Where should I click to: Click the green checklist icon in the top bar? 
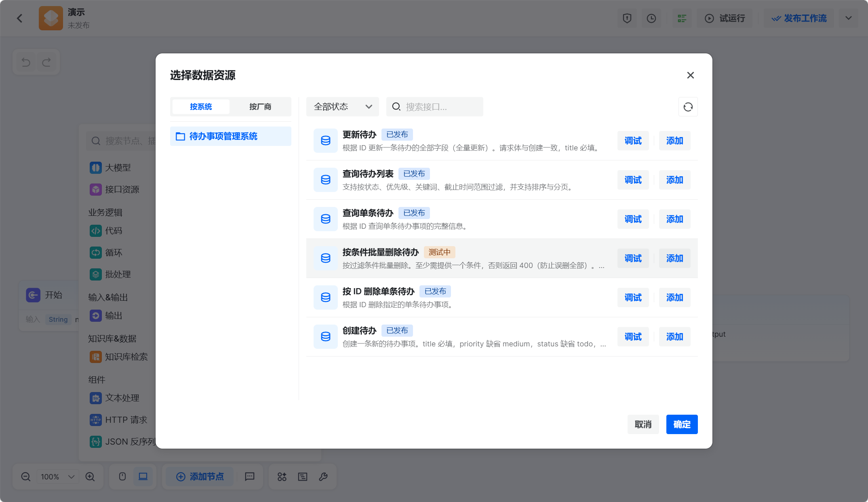pos(682,18)
